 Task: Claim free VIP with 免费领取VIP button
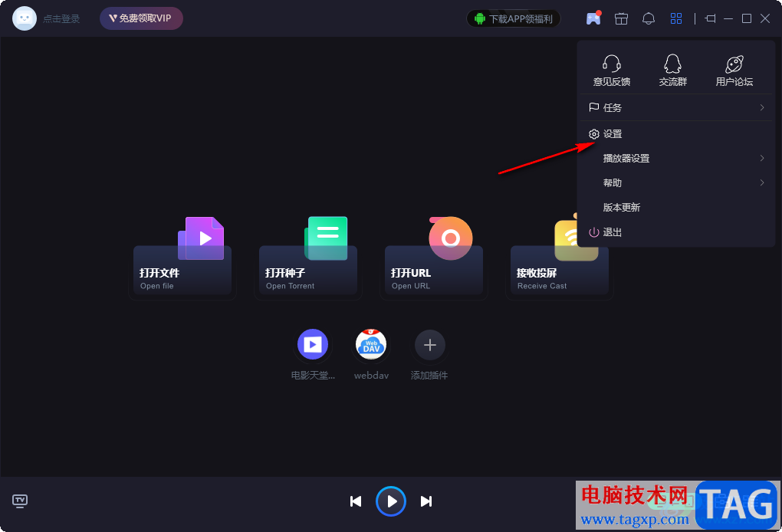click(x=141, y=18)
